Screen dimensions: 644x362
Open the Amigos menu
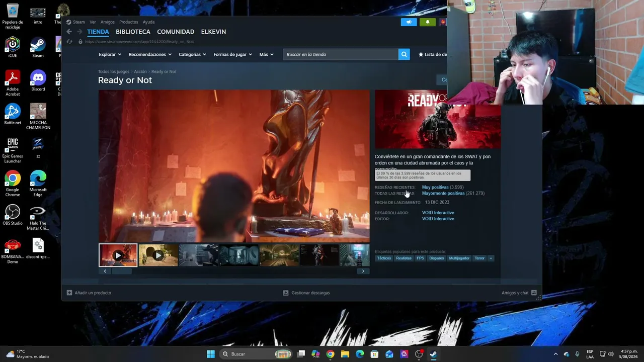click(107, 22)
